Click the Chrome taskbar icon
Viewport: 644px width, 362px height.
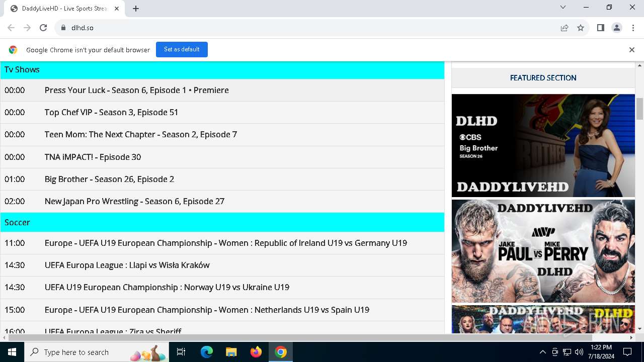tap(281, 352)
